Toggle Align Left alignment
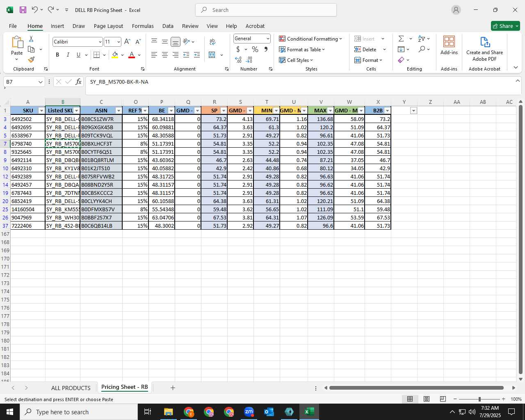 154,55
